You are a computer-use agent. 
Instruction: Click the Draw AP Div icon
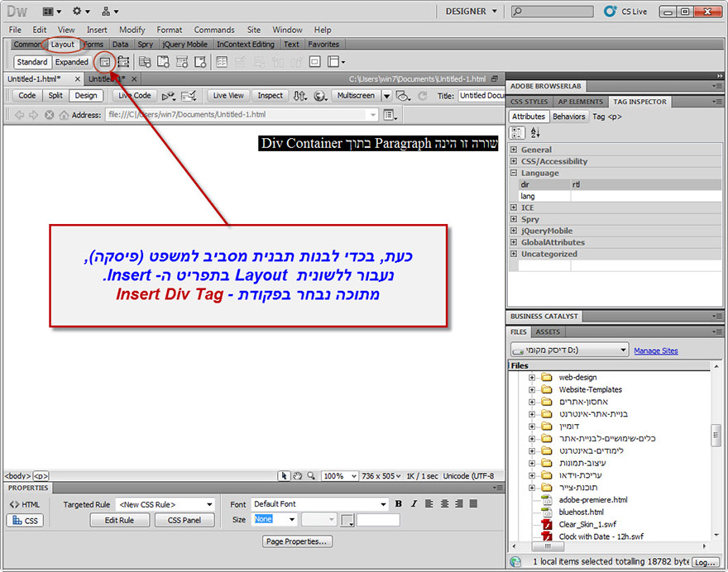123,62
